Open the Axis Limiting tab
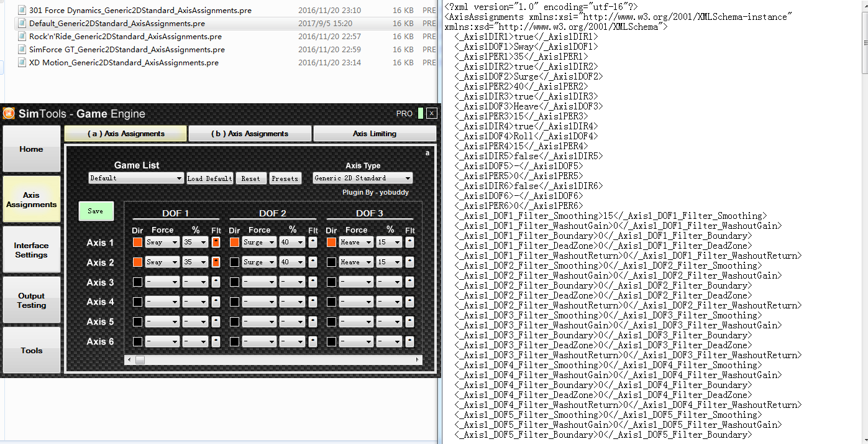 374,134
